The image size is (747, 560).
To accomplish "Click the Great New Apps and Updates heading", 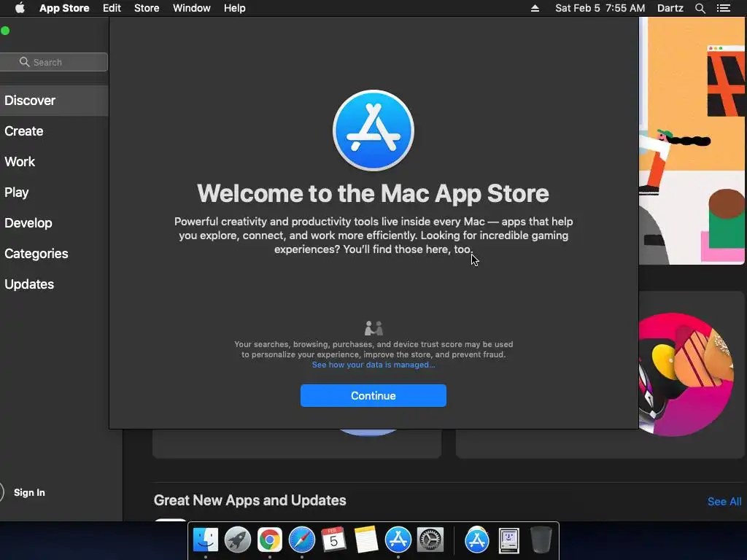I will coord(249,500).
